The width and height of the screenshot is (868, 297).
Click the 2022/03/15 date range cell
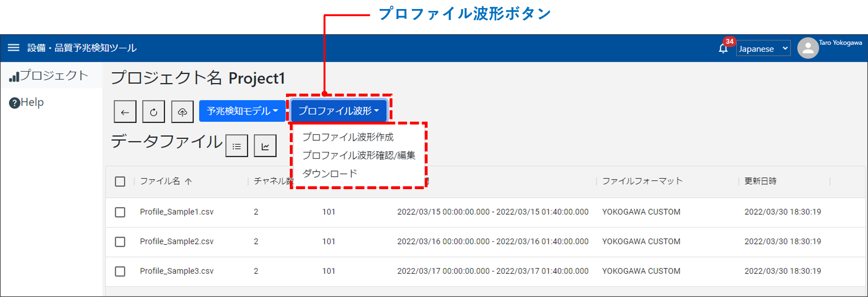pos(493,212)
